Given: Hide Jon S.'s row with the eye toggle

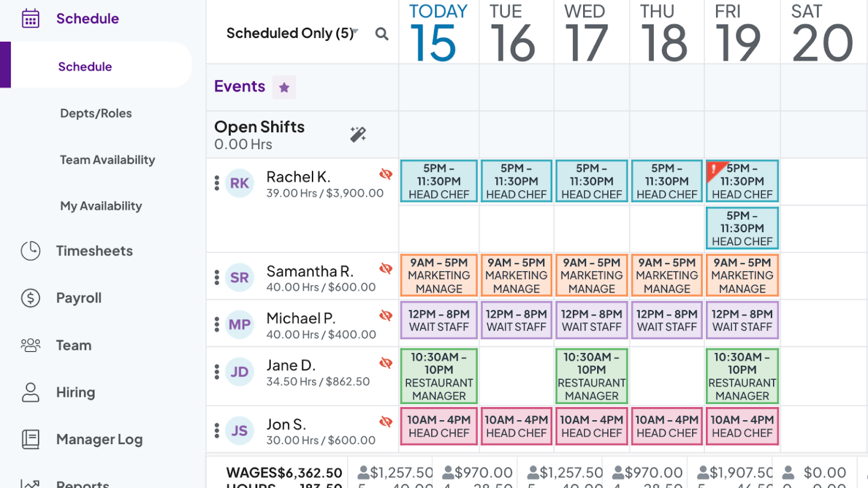Looking at the screenshot, I should pyautogui.click(x=387, y=421).
